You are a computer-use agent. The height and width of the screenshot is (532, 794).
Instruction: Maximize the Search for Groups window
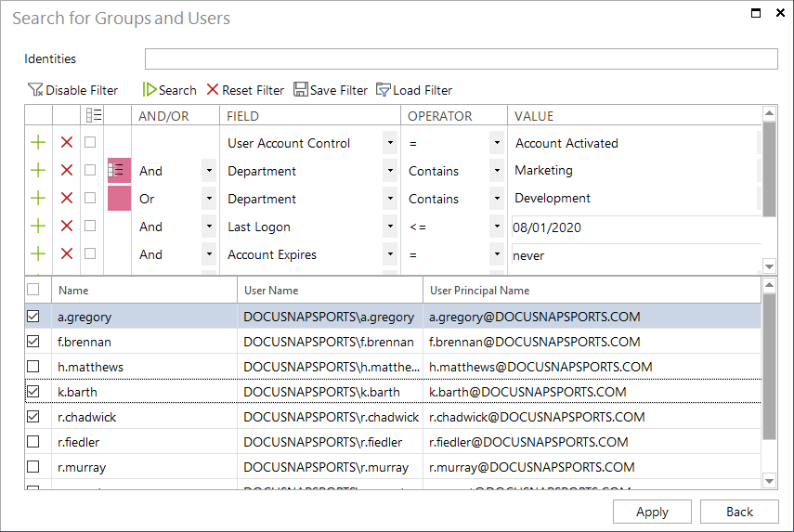pos(756,13)
